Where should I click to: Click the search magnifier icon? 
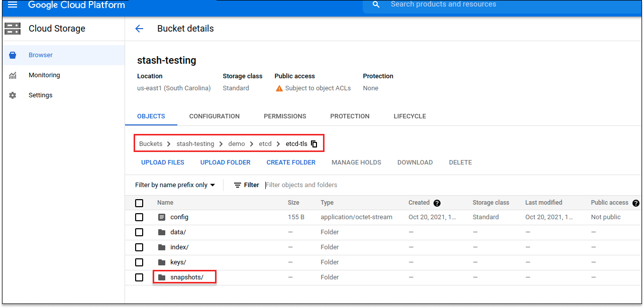pyautogui.click(x=376, y=5)
